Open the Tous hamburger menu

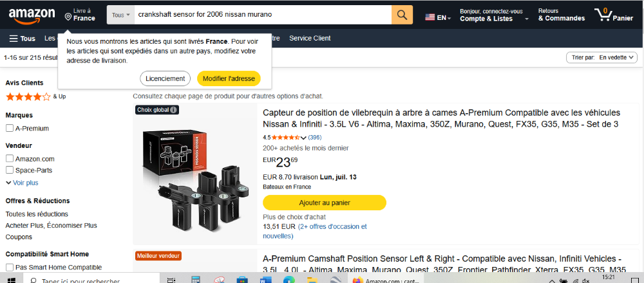tap(22, 39)
